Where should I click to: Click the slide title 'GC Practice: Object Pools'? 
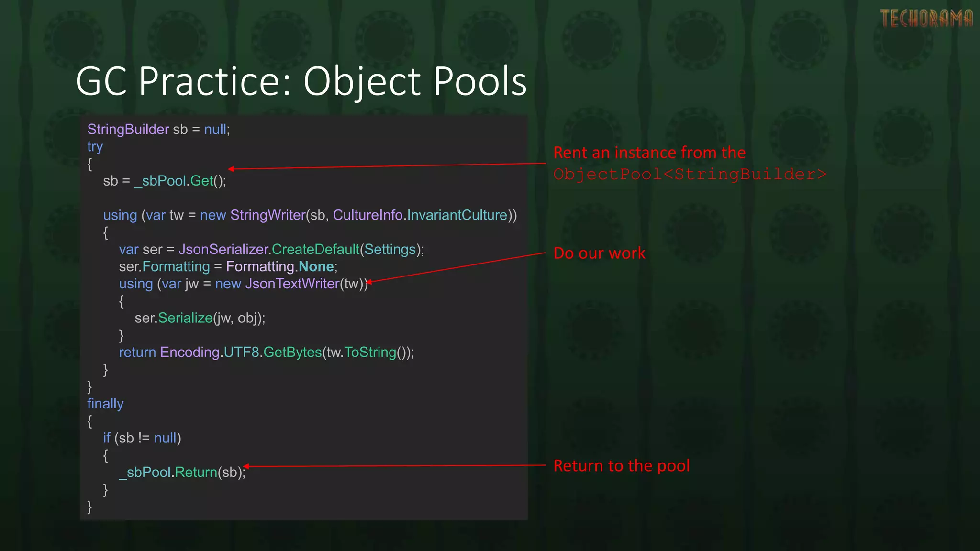pos(301,82)
